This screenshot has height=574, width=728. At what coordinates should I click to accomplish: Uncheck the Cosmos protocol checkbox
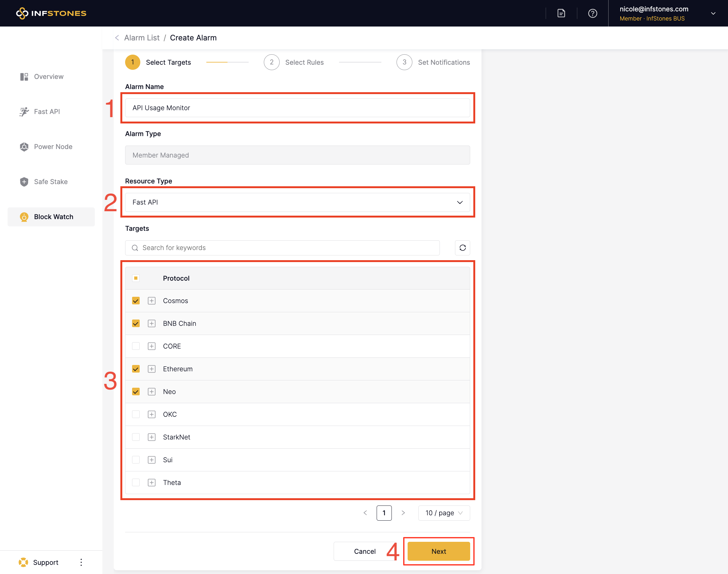136,301
